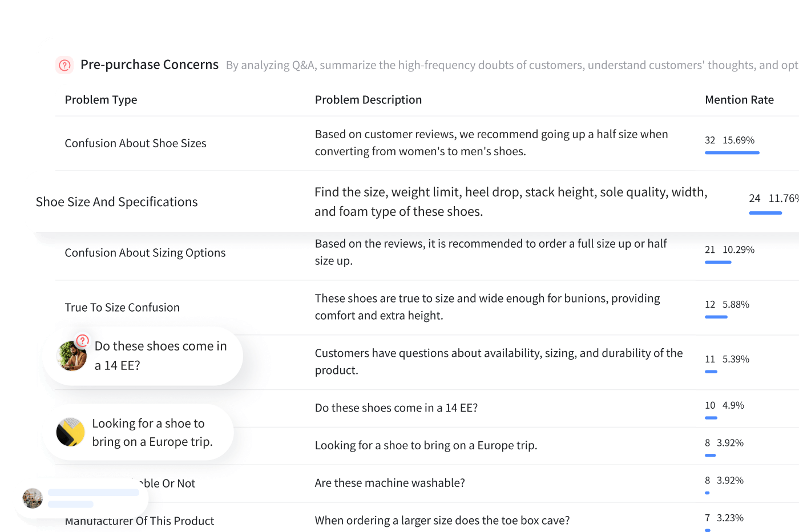Click the Pre-purchase Concerns question mark icon
Screen dimensions: 799x532
click(x=64, y=65)
